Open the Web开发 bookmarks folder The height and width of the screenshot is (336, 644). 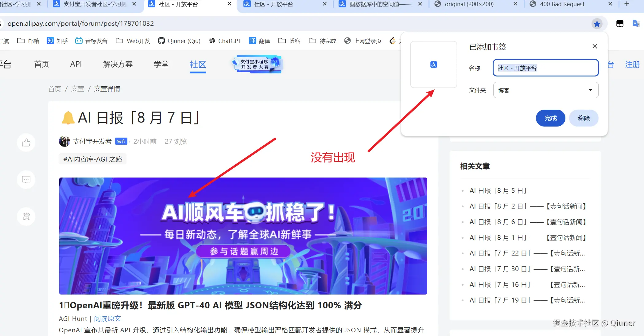tap(133, 41)
